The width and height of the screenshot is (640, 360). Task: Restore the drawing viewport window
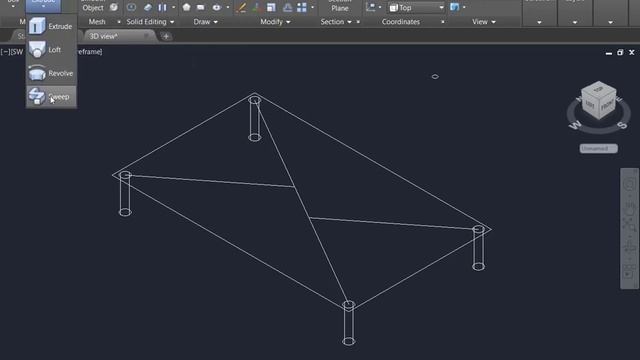click(x=620, y=52)
